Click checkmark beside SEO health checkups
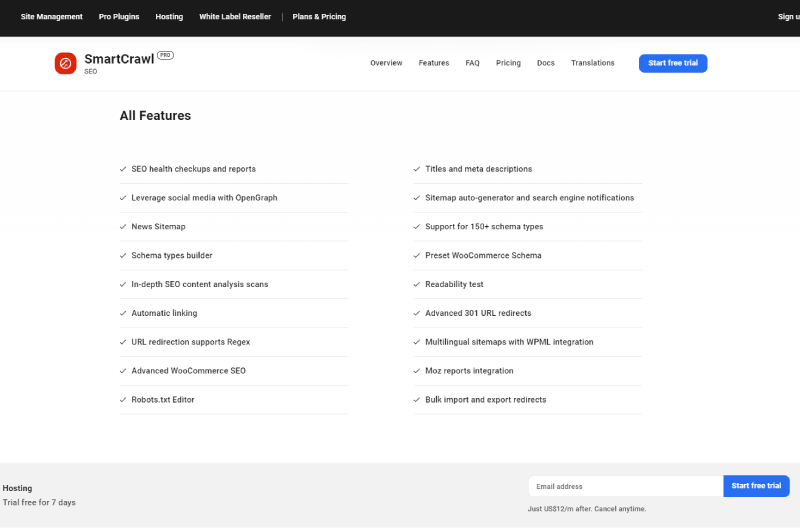Image resolution: width=800 pixels, height=530 pixels. [x=123, y=169]
